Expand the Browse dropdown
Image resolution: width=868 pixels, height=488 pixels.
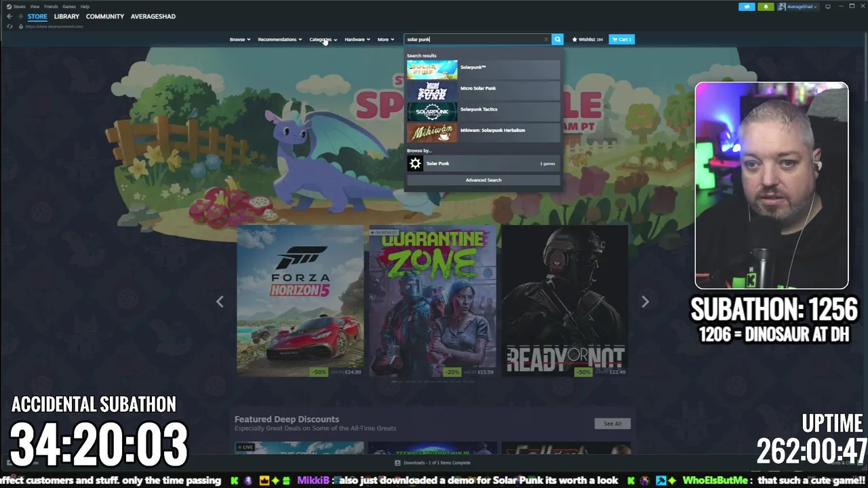pyautogui.click(x=240, y=39)
